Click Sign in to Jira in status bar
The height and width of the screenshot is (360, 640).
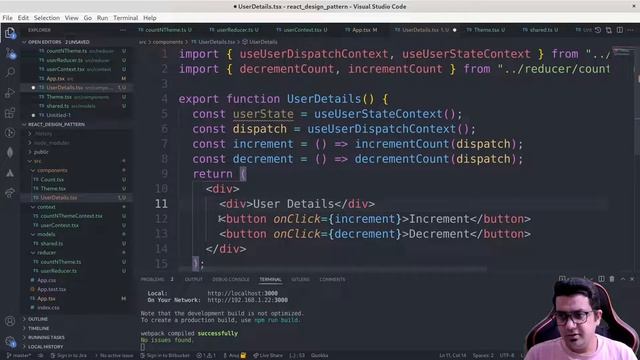click(x=68, y=356)
